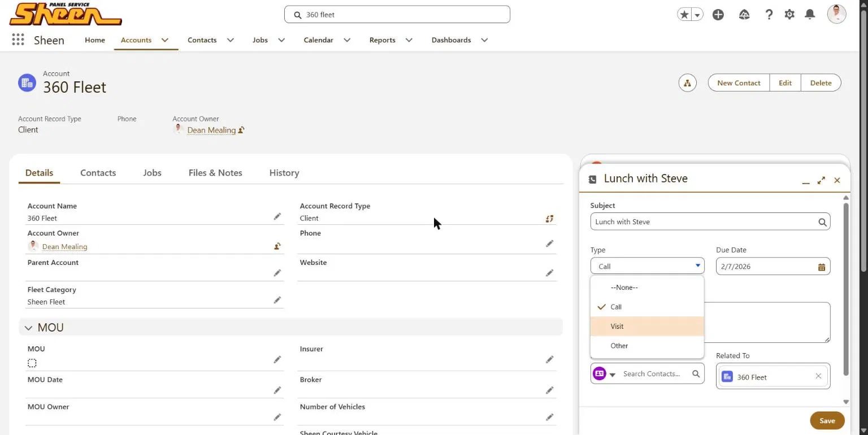868x435 pixels.
Task: Change owner icon beside Dean Mealing header
Action: coord(241,130)
